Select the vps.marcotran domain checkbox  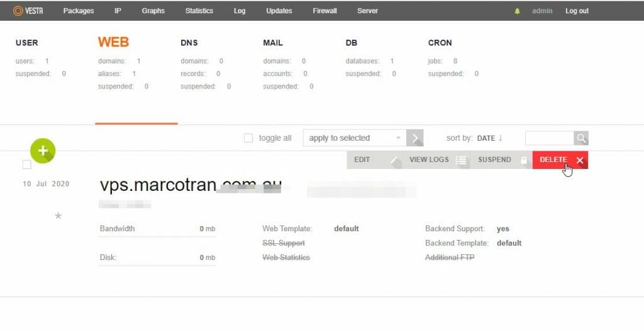pos(26,165)
